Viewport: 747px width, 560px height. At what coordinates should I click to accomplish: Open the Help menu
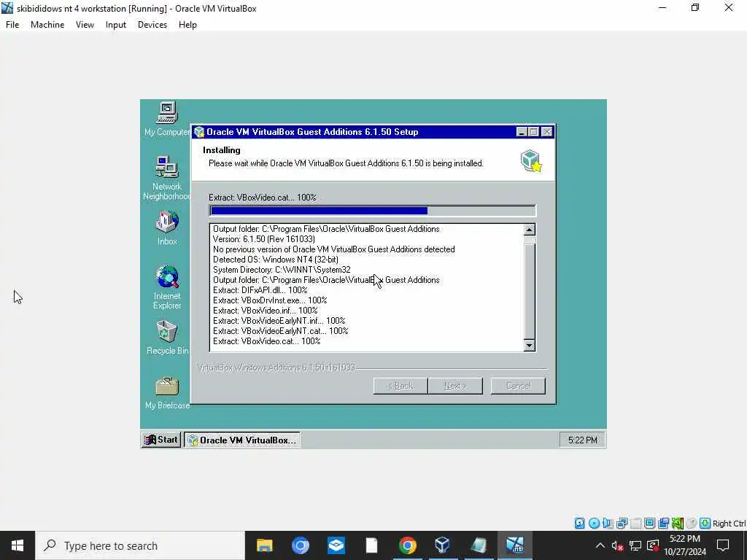[x=187, y=25]
